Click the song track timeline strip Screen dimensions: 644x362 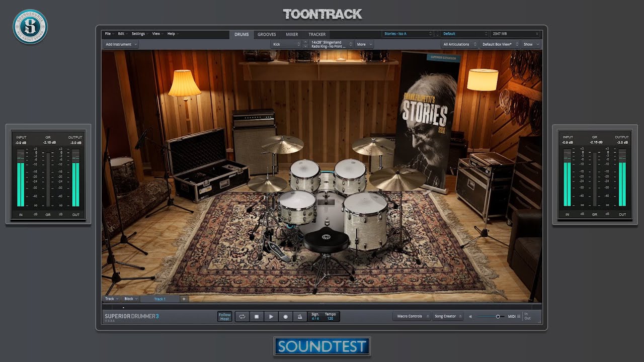[322, 307]
